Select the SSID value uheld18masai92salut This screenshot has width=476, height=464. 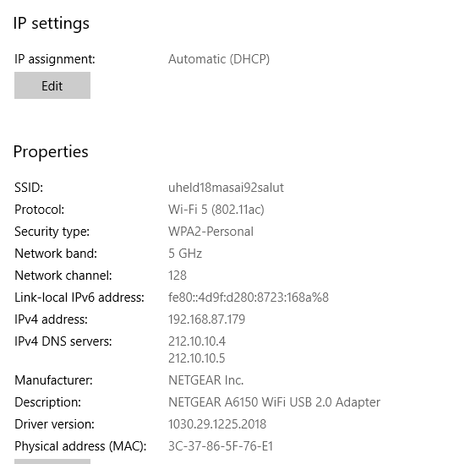pos(226,188)
